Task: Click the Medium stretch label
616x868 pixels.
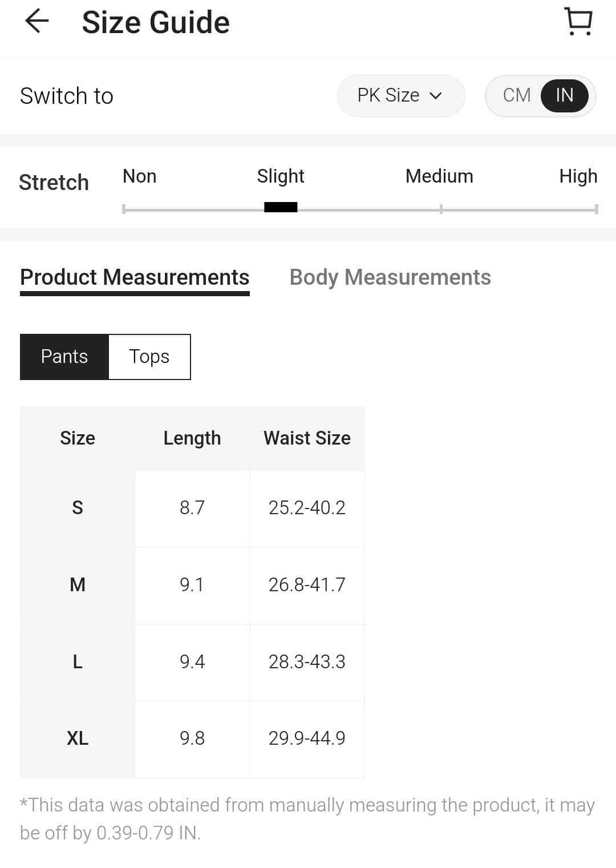Action: [439, 176]
